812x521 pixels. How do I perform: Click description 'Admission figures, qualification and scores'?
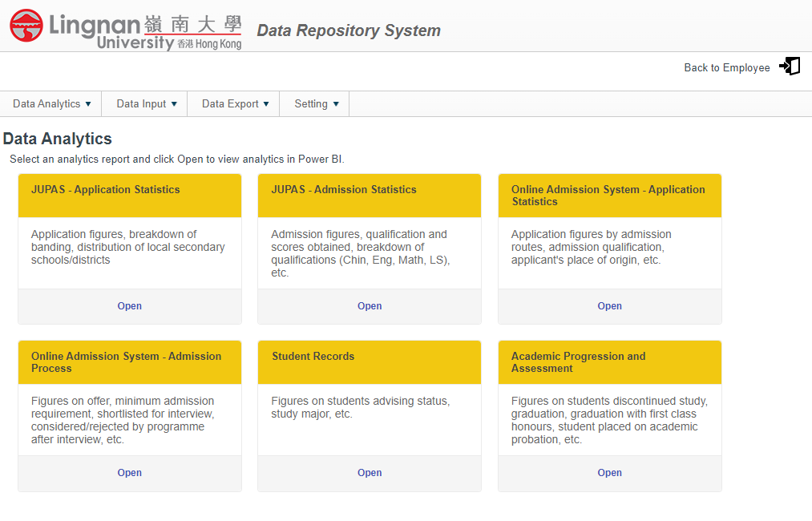(x=361, y=253)
